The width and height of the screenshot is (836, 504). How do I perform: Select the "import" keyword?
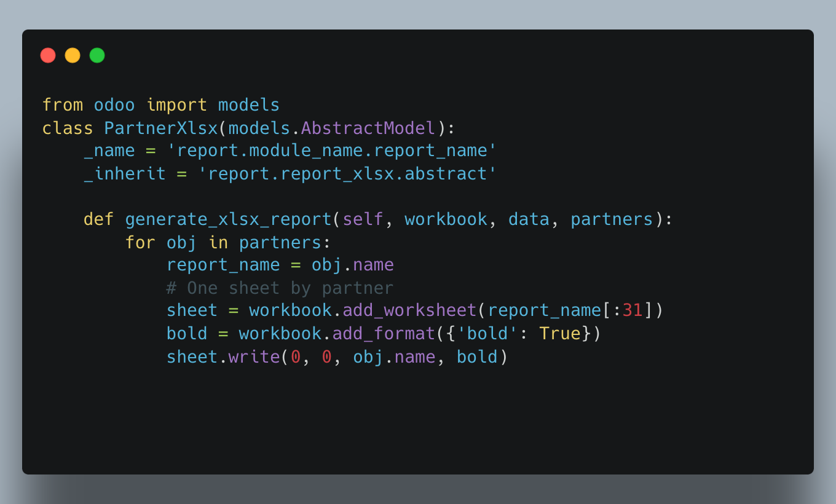(x=177, y=105)
